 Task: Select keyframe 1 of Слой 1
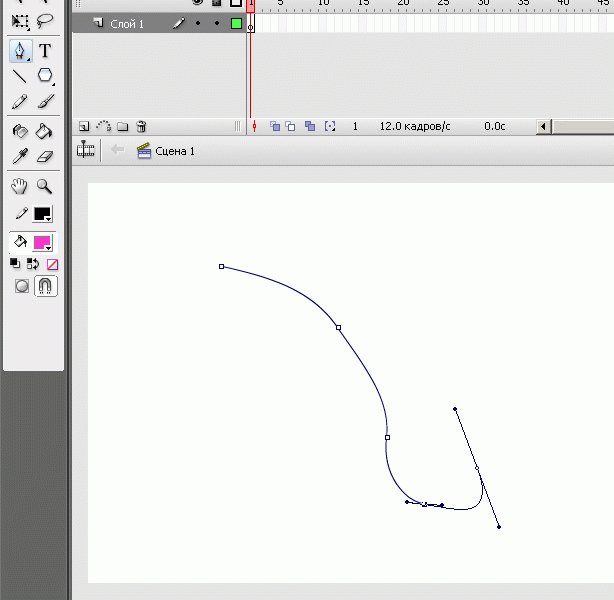tap(251, 23)
